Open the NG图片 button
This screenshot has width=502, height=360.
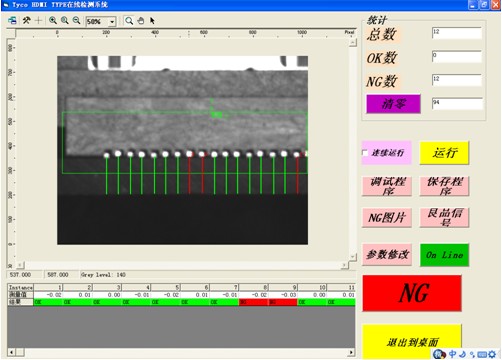(x=387, y=218)
